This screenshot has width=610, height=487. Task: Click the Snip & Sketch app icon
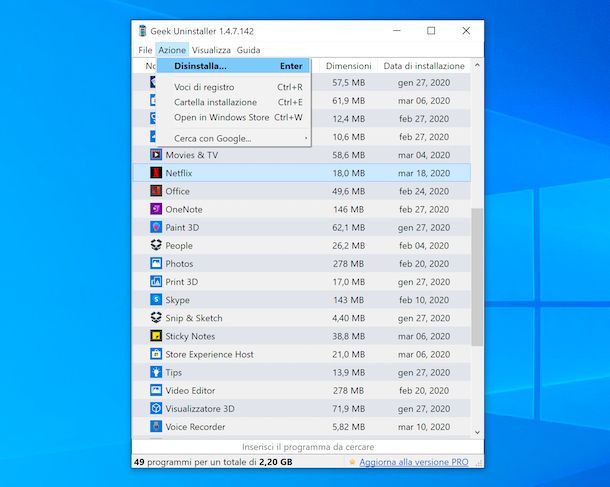156,318
